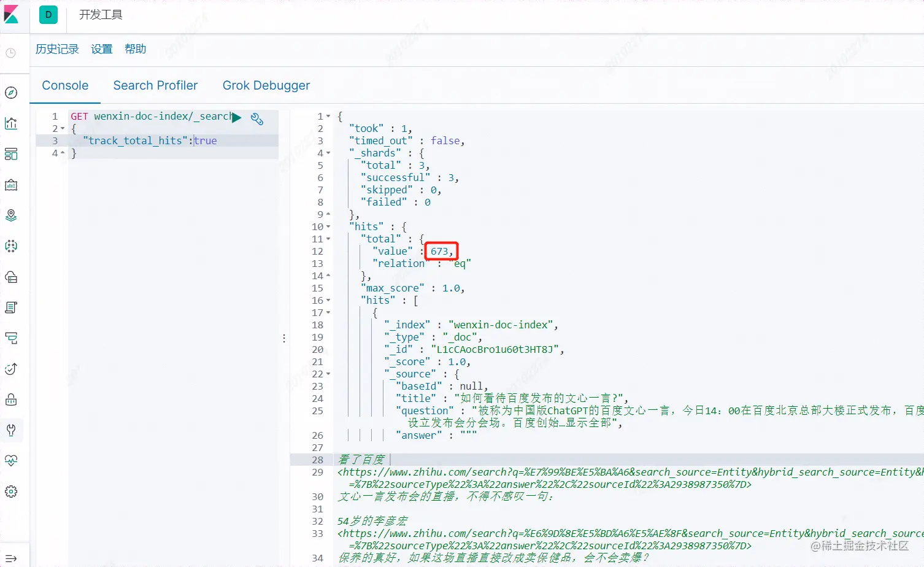Open Stack Monitoring heartbeat icon in sidebar
Viewport: 924px width, 567px height.
click(11, 461)
